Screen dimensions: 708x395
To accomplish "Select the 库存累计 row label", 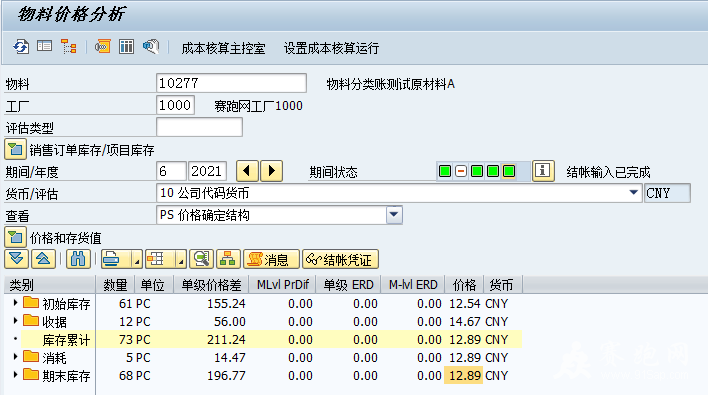I will pos(66,340).
